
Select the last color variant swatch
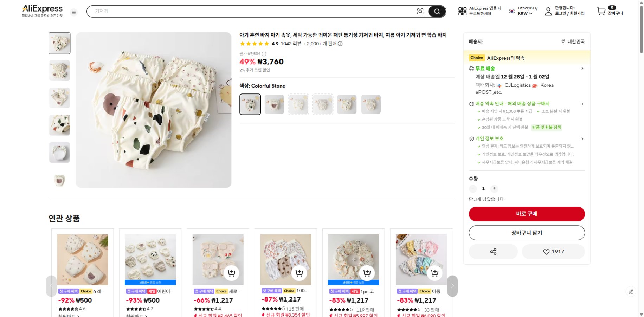tap(371, 104)
